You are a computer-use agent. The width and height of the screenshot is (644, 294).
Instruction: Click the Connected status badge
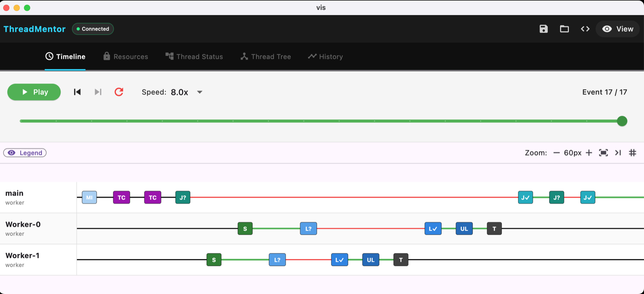point(93,29)
